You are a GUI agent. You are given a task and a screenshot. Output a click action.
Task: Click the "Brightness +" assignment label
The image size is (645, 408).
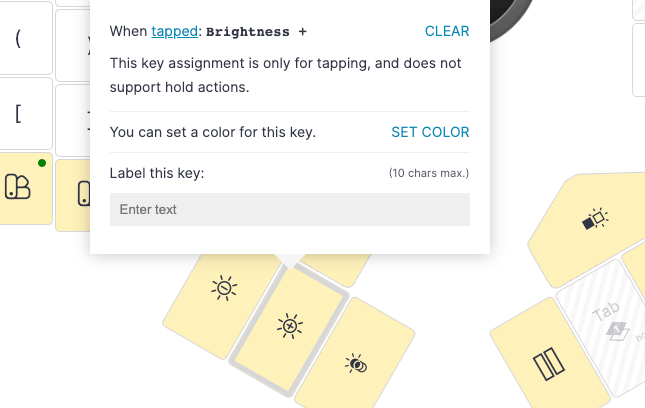coord(256,32)
